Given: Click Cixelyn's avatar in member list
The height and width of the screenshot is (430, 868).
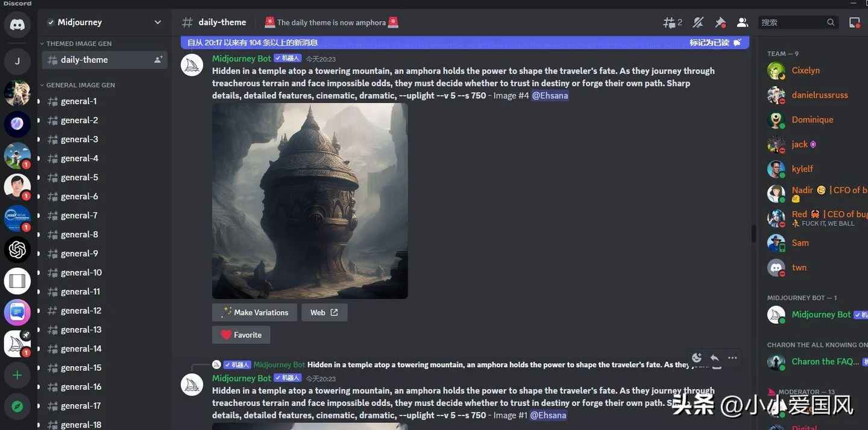Looking at the screenshot, I should (776, 71).
